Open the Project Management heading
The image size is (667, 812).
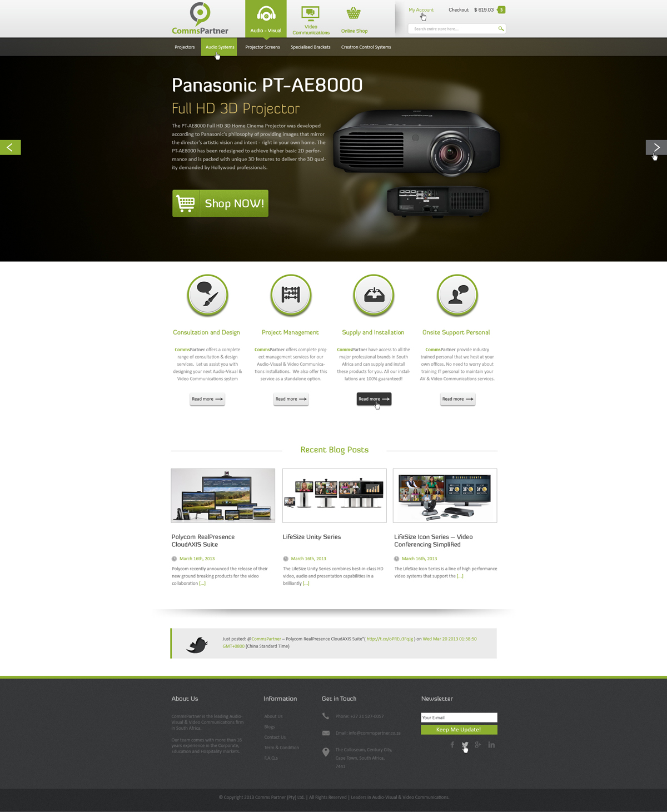[x=290, y=332]
